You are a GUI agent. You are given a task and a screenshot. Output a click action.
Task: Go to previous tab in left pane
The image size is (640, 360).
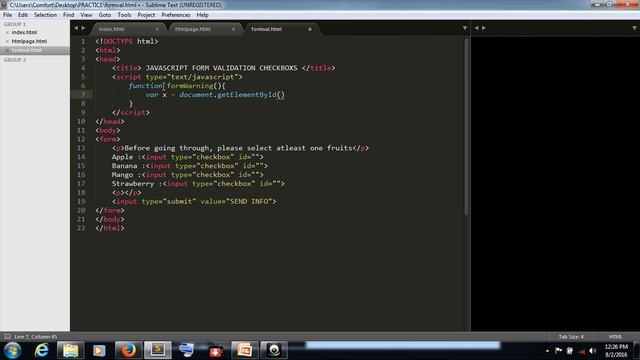[76, 28]
